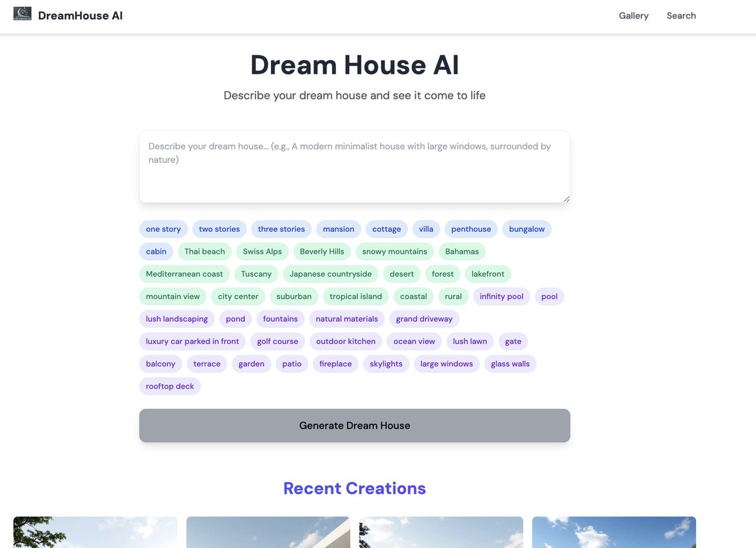
Task: Add the 'rooftop deck' tag
Action: click(x=170, y=386)
